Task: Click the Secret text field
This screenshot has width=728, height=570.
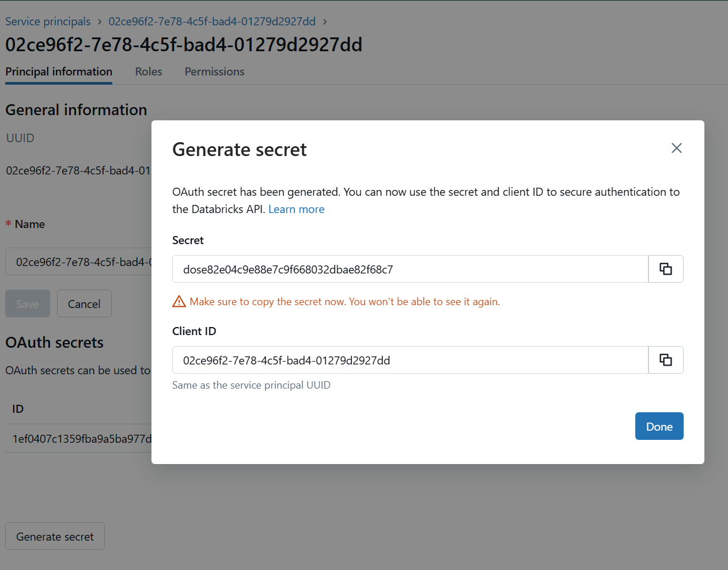Action: coord(409,269)
